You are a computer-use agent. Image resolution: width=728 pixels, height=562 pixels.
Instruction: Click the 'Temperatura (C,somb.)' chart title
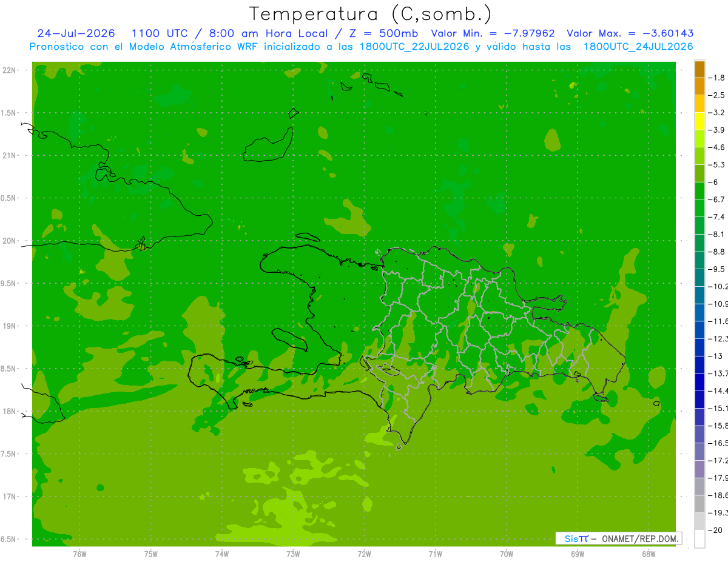tap(370, 14)
